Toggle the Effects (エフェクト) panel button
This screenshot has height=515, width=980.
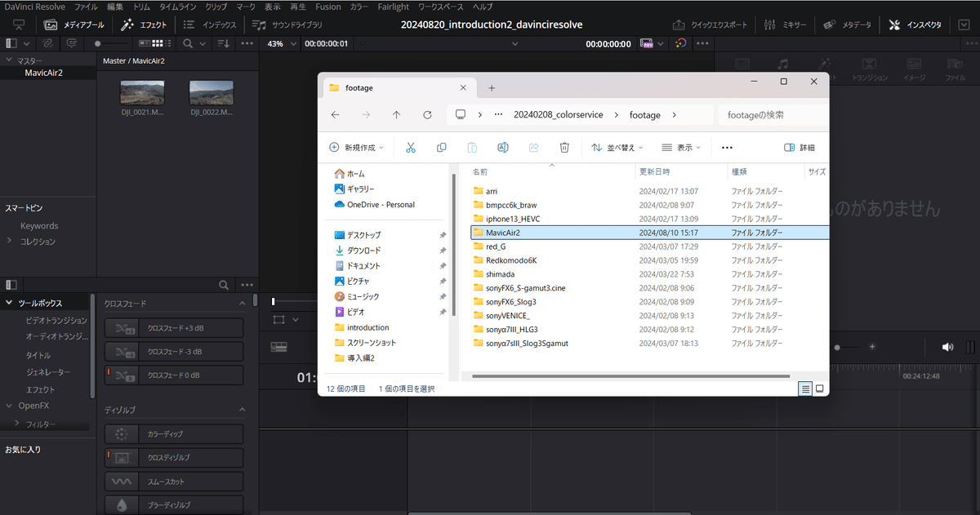pos(144,24)
